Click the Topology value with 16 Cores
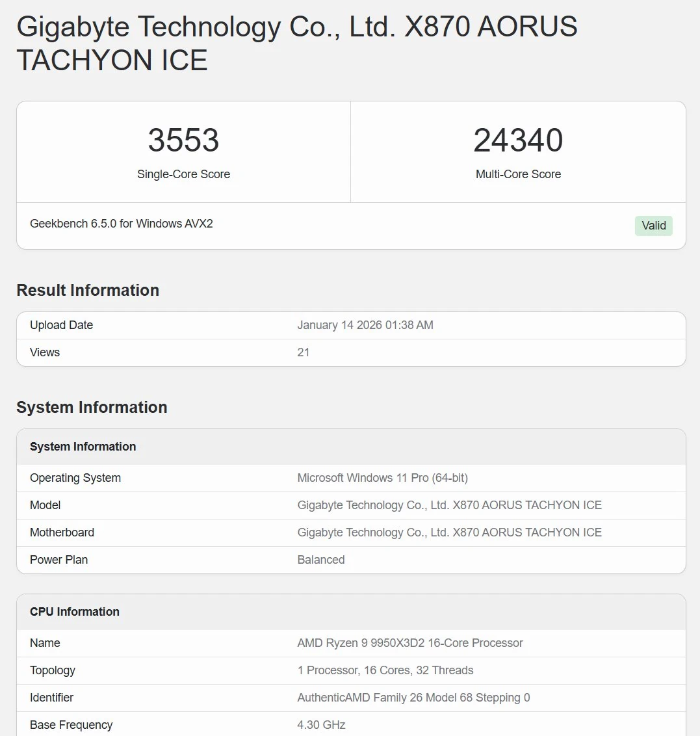 (x=385, y=670)
